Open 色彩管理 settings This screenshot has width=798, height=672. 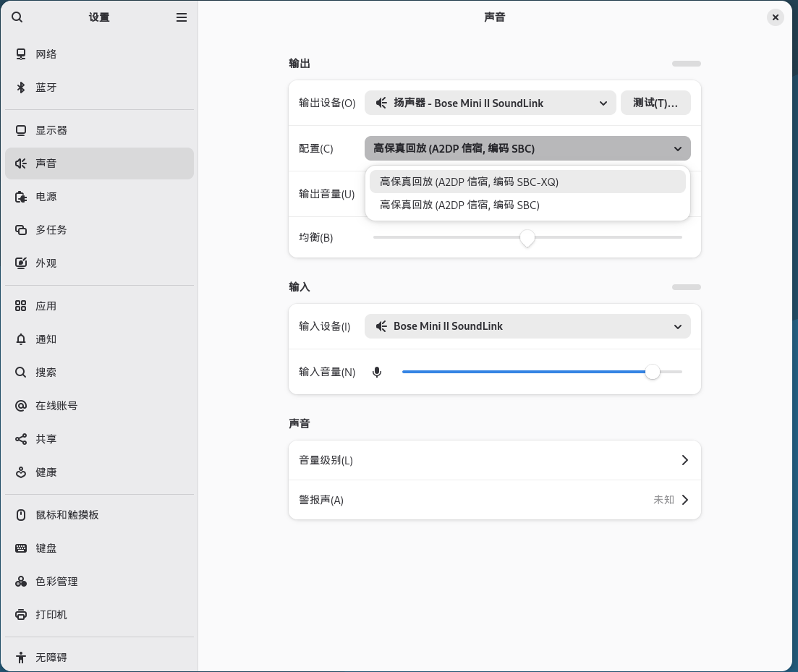point(99,582)
